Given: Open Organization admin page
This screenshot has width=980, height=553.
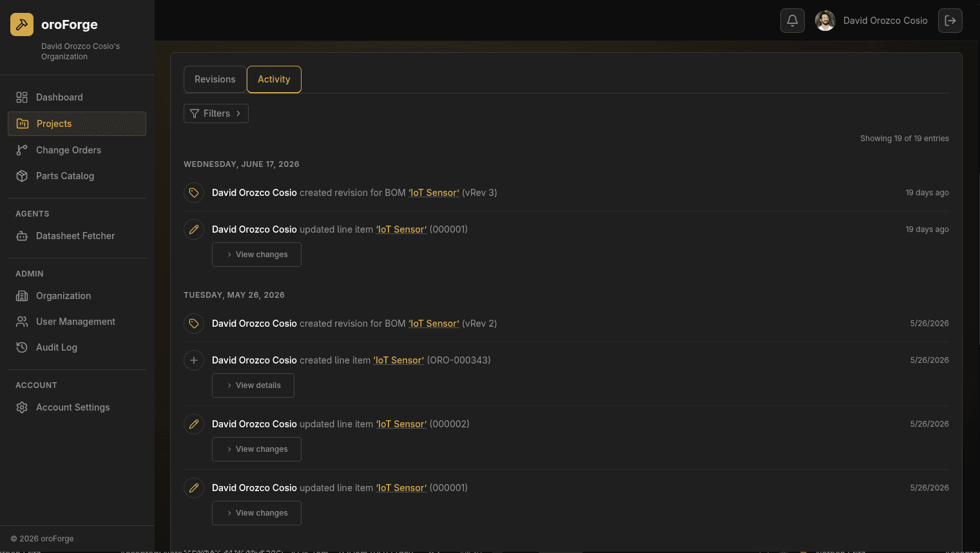Looking at the screenshot, I should (77, 296).
